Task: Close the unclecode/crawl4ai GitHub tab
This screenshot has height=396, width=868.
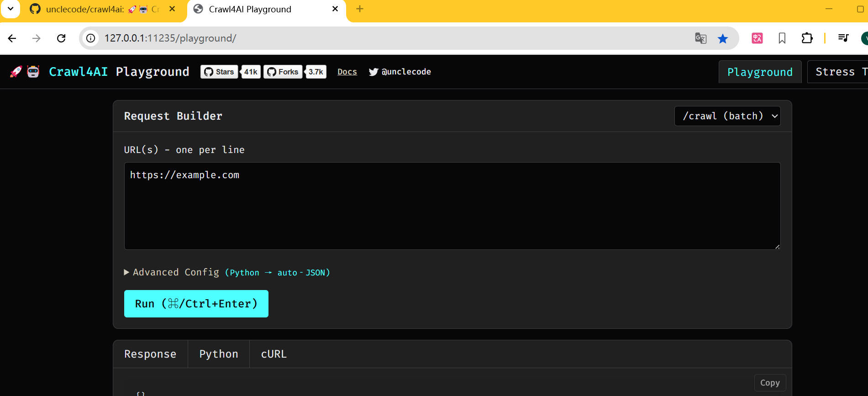Action: pos(172,9)
